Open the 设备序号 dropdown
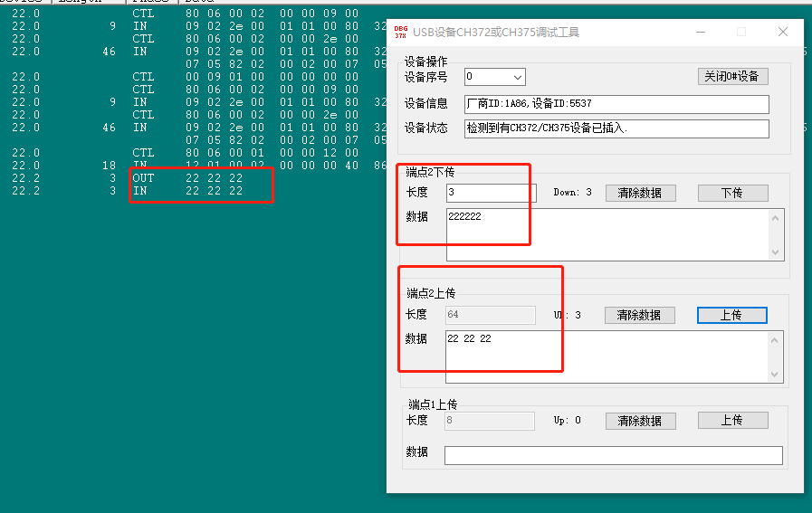Screen dimensions: 812x513 [494, 77]
